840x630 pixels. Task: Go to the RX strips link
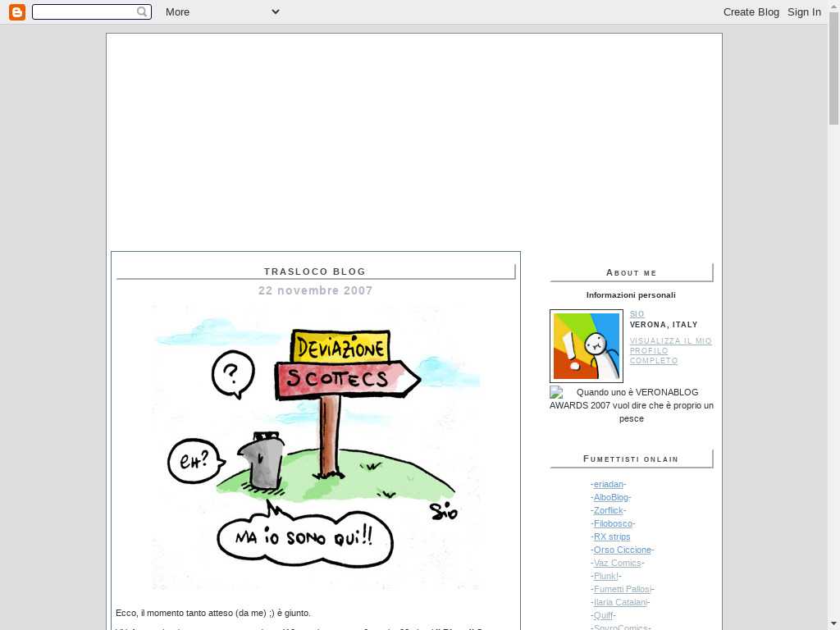pyautogui.click(x=612, y=536)
